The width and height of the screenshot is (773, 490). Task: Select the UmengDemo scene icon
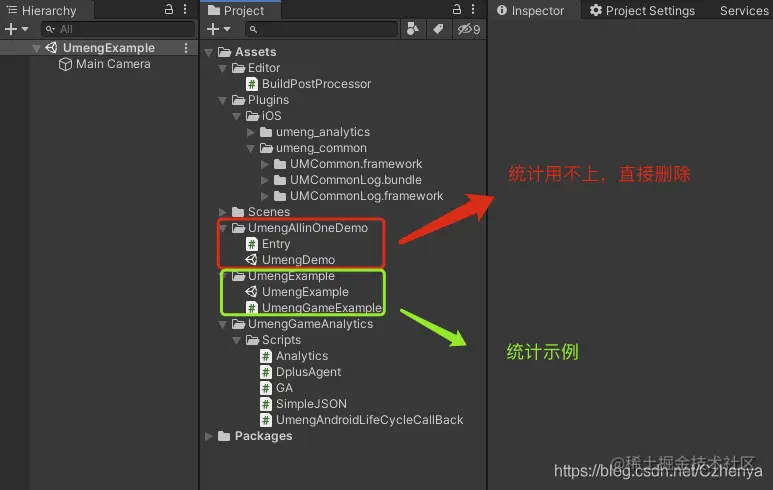251,260
